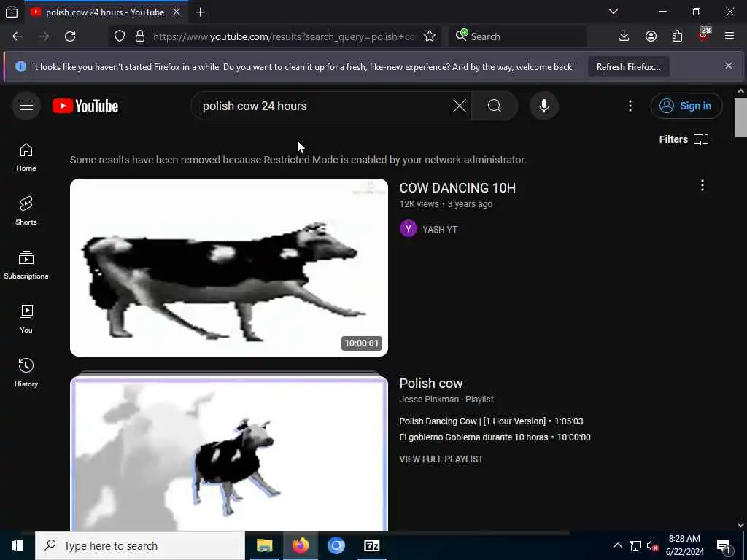
Task: Open more options for COW DANCING 10H
Action: pos(703,186)
